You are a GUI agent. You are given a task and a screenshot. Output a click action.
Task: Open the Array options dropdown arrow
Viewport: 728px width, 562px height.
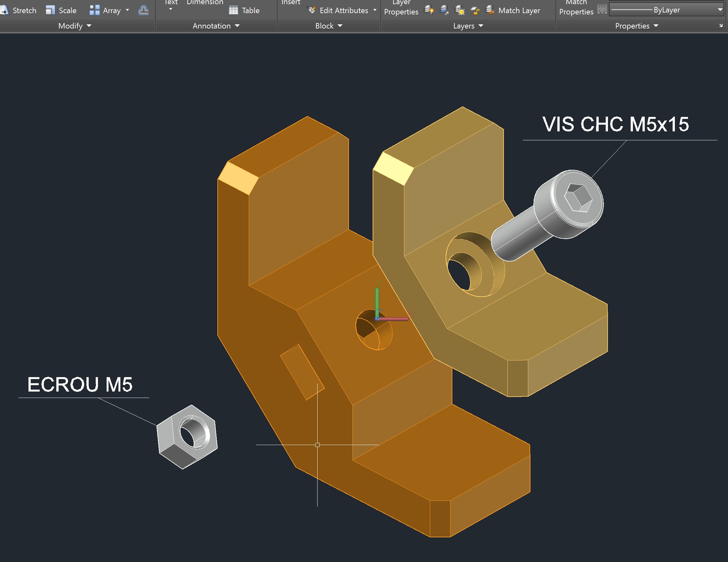pyautogui.click(x=128, y=10)
